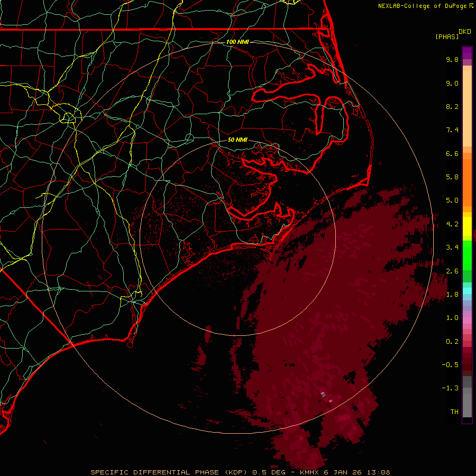
Task: Click the bright green segment of the color bar
Action: coord(467,255)
